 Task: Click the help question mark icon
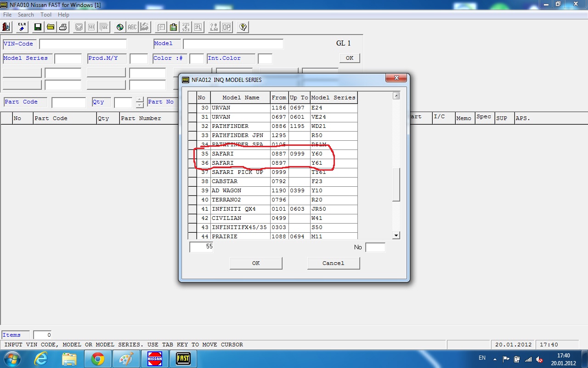pos(243,27)
